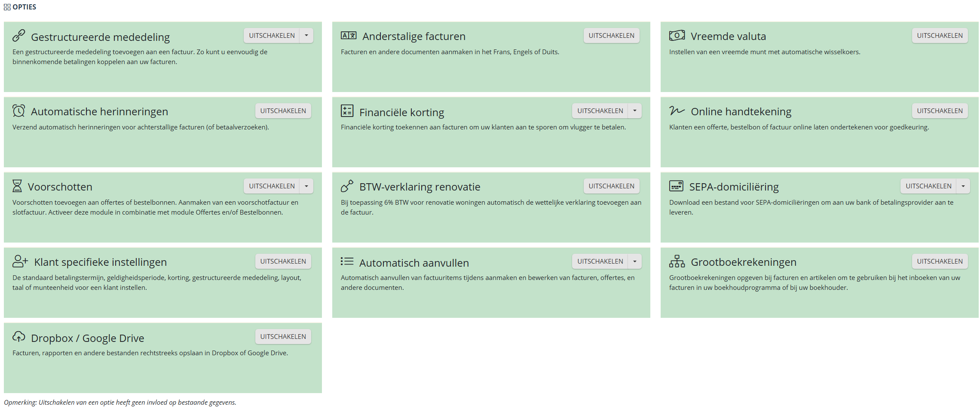Expand the Automatisch aanvullen dropdown caret
The image size is (980, 409).
pyautogui.click(x=635, y=261)
